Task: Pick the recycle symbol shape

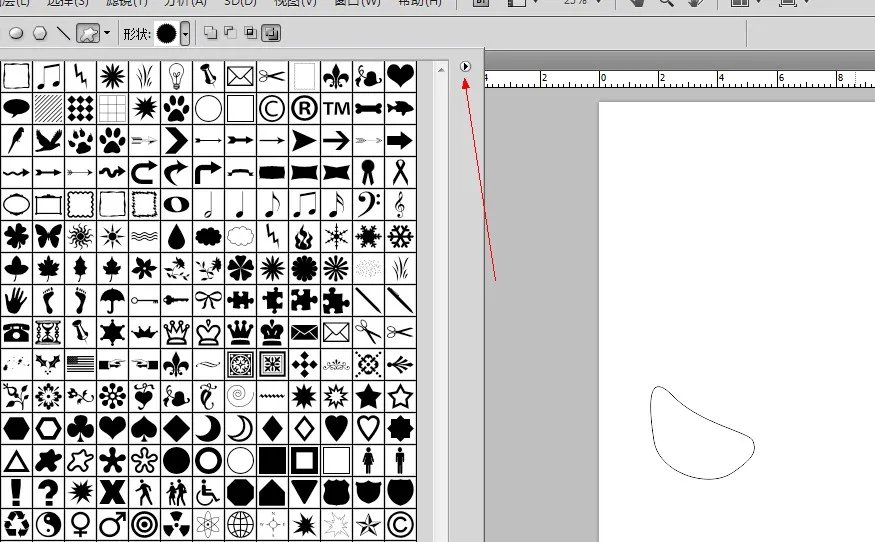Action: pyautogui.click(x=16, y=523)
